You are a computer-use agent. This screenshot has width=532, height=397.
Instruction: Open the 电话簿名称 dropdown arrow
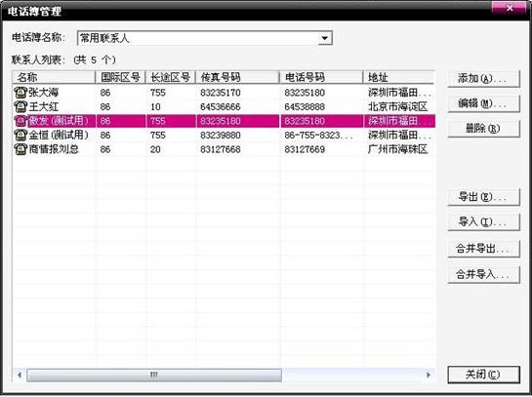pos(325,38)
